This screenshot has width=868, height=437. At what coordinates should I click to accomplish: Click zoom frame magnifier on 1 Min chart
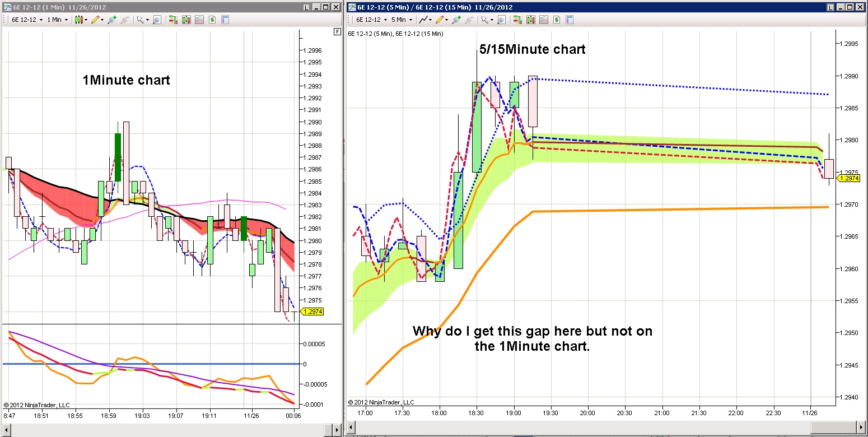[157, 20]
